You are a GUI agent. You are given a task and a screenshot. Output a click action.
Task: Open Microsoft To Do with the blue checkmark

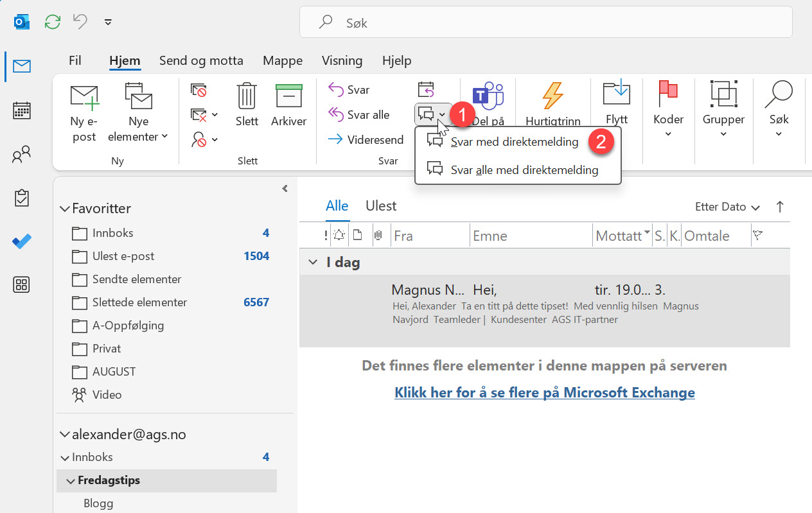(21, 241)
